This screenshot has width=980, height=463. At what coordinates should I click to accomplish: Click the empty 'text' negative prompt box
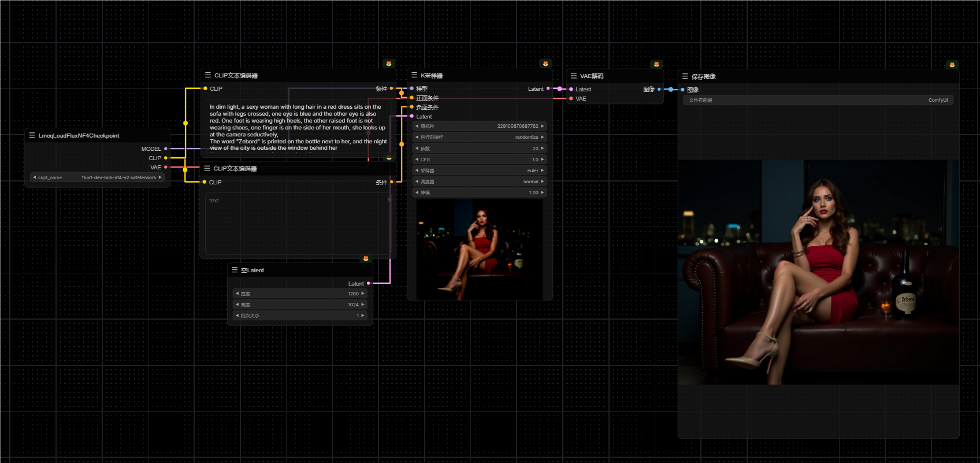pyautogui.click(x=298, y=224)
